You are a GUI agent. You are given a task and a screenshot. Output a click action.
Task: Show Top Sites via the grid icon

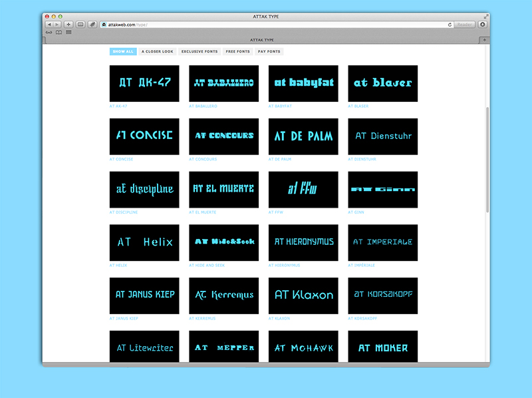click(x=69, y=32)
